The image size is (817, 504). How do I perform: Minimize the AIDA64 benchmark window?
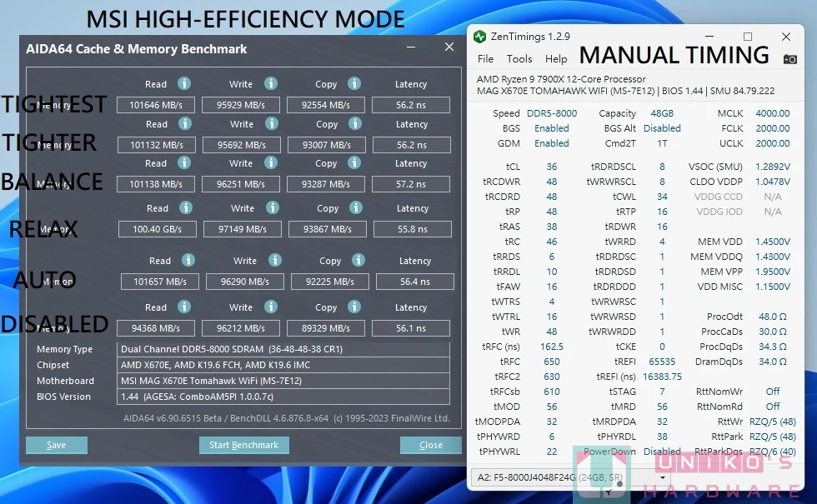[411, 47]
